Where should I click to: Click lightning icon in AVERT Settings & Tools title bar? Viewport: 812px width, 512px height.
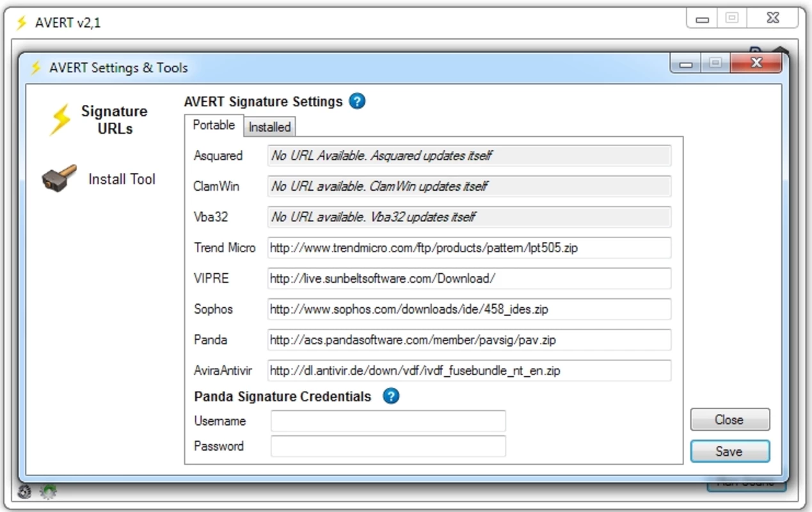pos(36,68)
